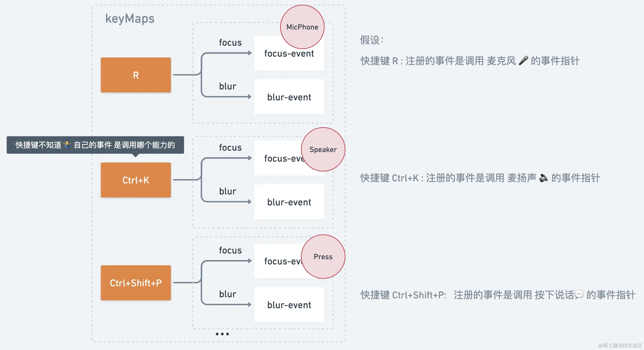Image resolution: width=644 pixels, height=350 pixels.
Task: Click the speaker emoji in the Ctrl+K description
Action: [x=543, y=178]
